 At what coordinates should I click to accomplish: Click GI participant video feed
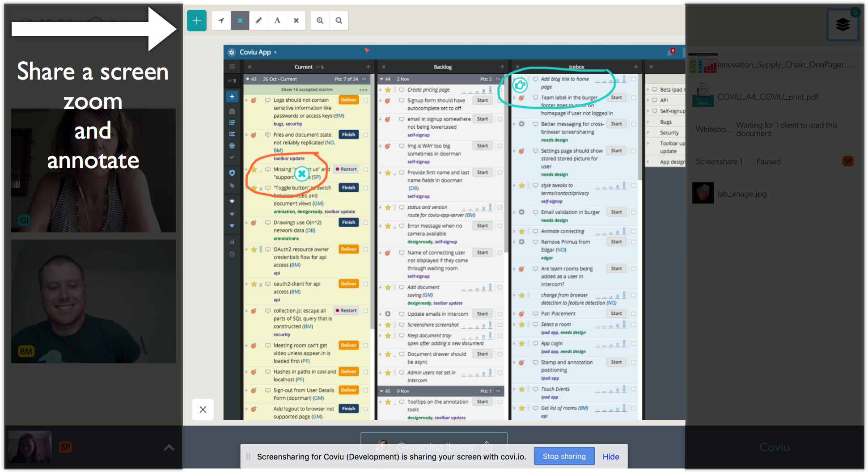pyautogui.click(x=93, y=170)
